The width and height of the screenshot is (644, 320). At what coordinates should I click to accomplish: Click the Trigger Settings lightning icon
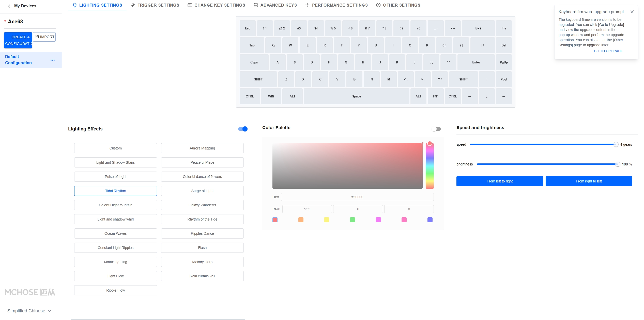(x=133, y=5)
